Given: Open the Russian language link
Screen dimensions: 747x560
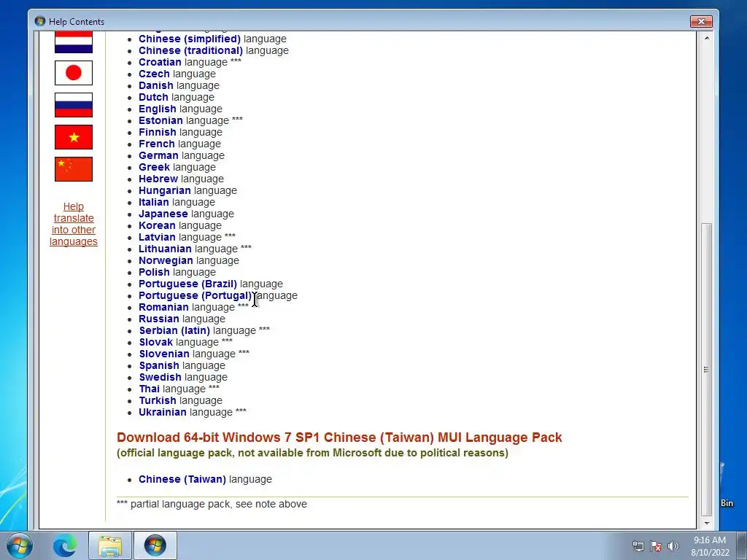Looking at the screenshot, I should (158, 319).
